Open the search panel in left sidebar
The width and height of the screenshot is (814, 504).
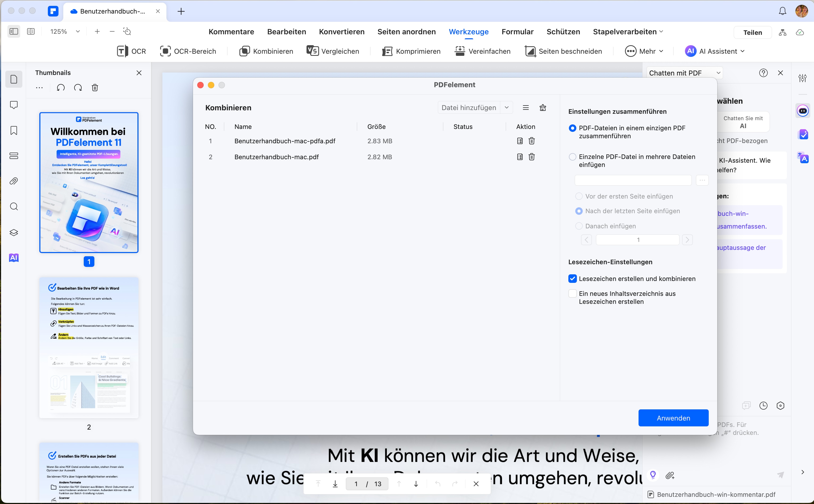pyautogui.click(x=14, y=207)
